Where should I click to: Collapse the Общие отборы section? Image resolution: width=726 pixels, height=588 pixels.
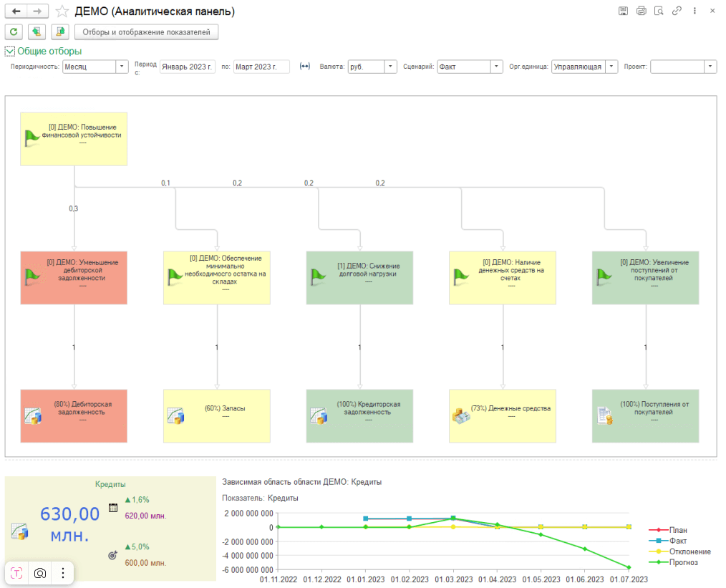(x=10, y=51)
